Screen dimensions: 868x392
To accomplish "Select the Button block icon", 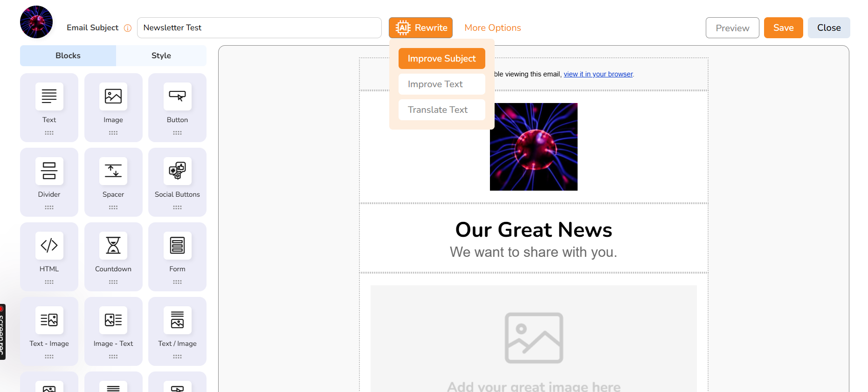I will click(177, 96).
